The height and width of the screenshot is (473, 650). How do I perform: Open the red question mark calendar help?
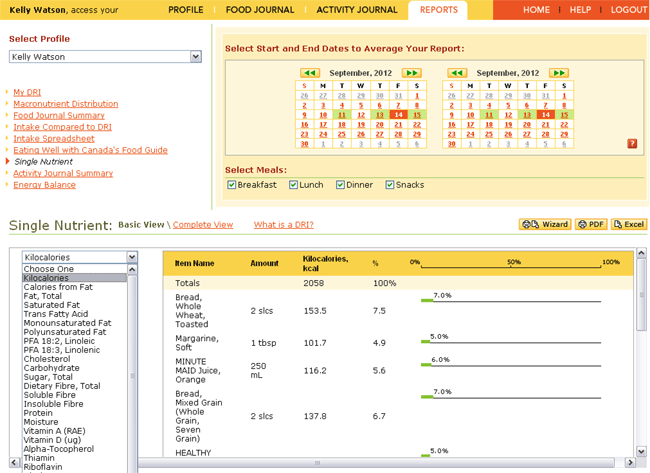click(x=632, y=143)
